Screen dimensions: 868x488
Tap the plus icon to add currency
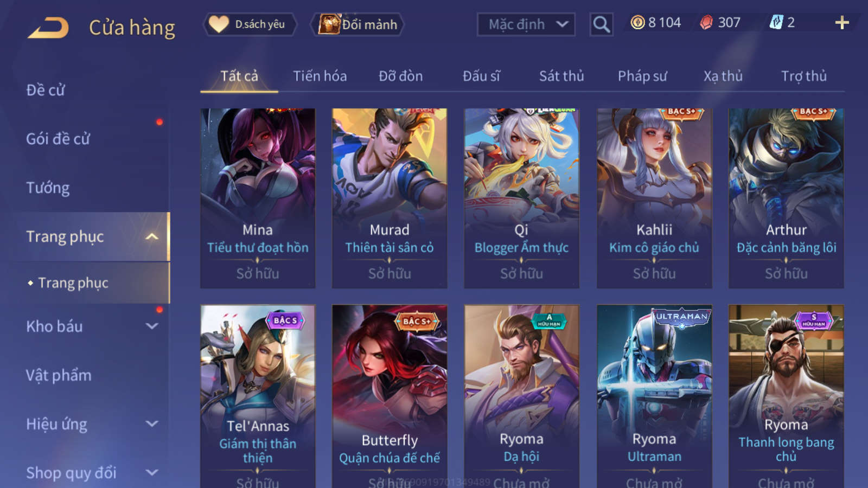click(x=841, y=22)
